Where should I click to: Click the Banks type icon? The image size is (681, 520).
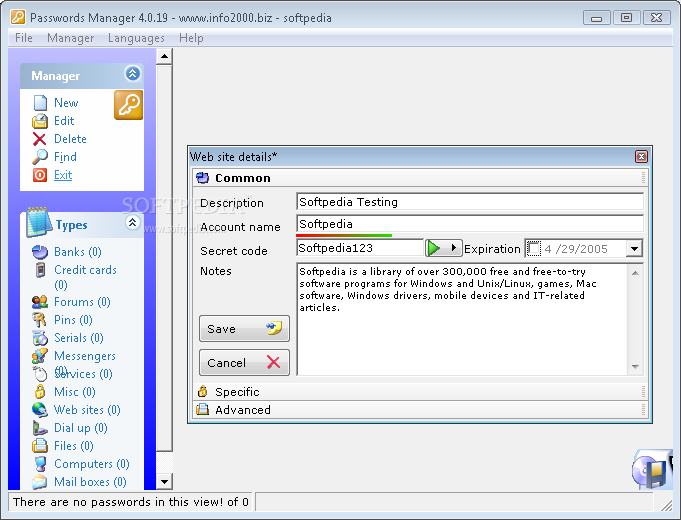click(40, 252)
